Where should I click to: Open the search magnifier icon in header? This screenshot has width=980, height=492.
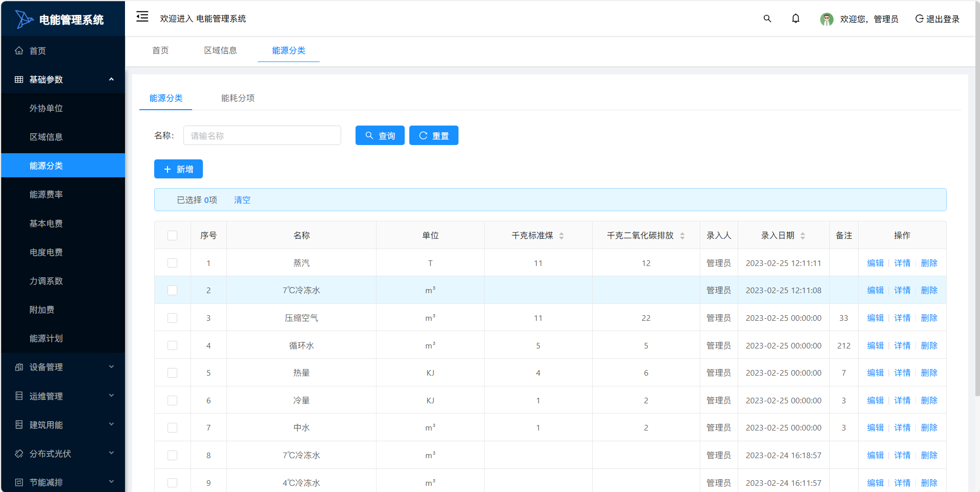pyautogui.click(x=767, y=18)
